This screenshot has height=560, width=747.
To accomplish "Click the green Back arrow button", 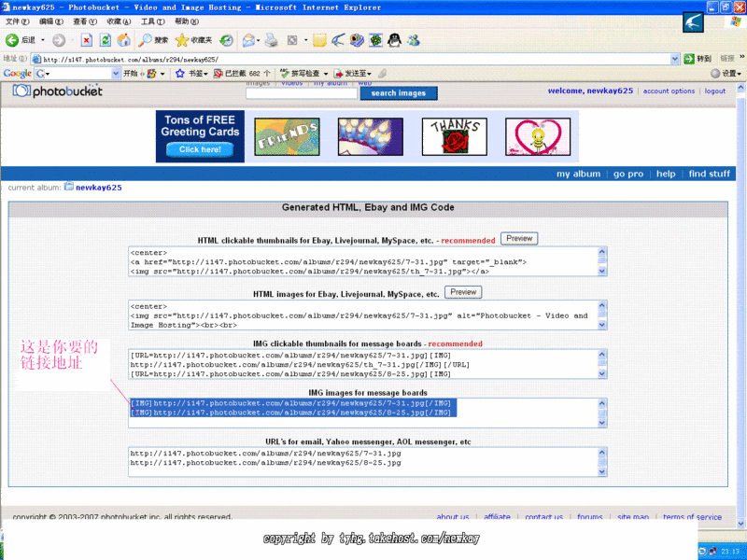I will tap(12, 40).
